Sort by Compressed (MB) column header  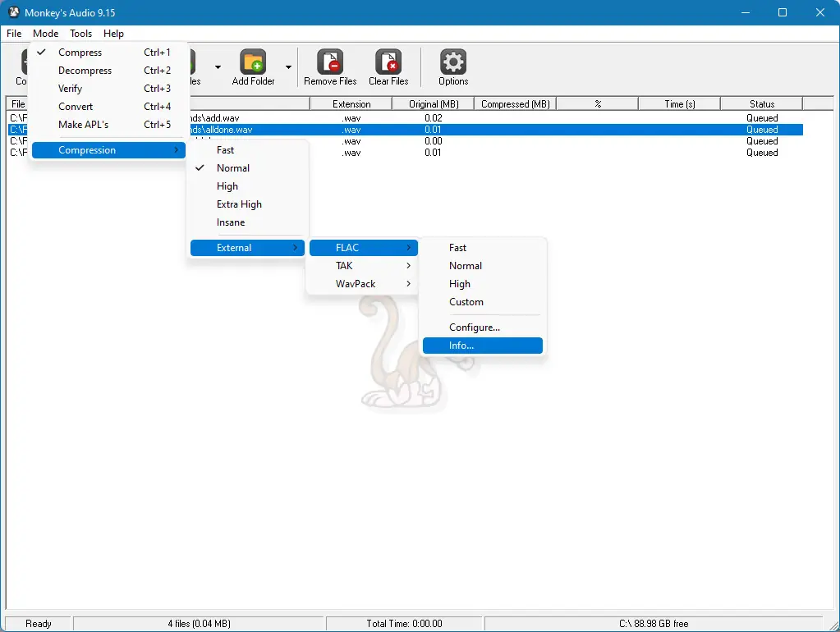click(516, 104)
